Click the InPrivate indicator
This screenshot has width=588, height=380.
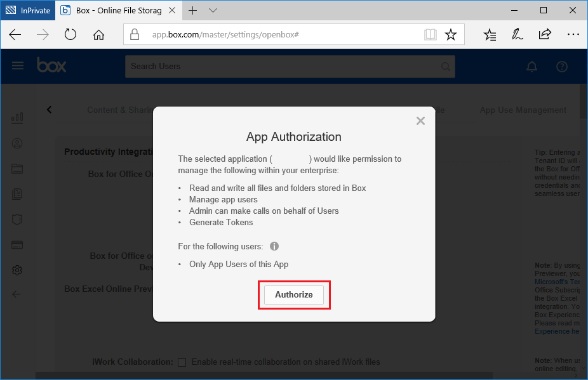28,11
